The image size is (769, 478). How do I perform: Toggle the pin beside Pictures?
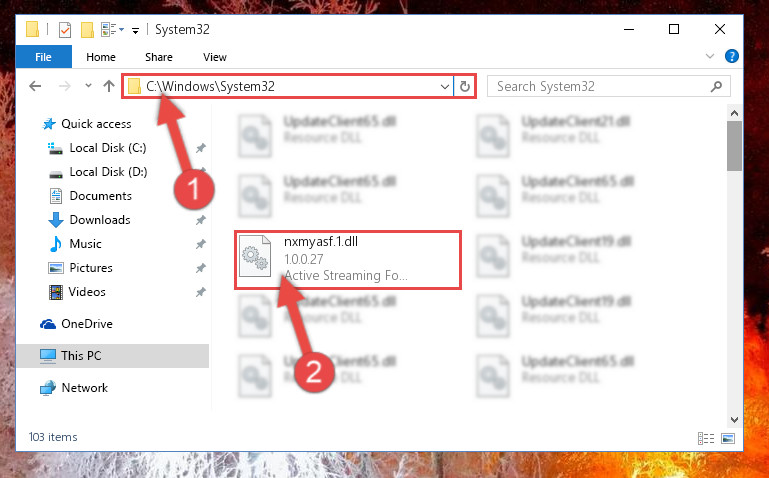tap(201, 268)
